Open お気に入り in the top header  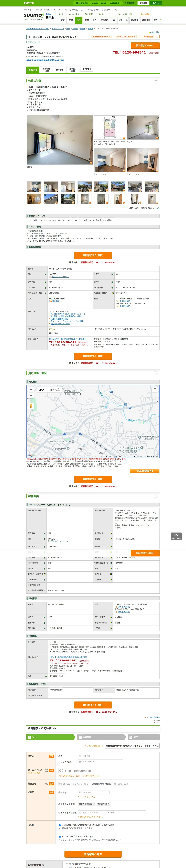pyautogui.click(x=82, y=3)
